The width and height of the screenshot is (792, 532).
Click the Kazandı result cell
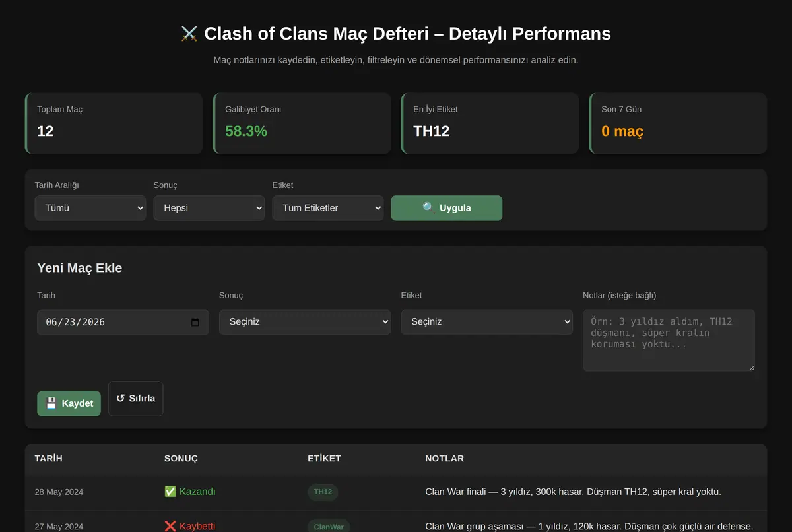190,492
